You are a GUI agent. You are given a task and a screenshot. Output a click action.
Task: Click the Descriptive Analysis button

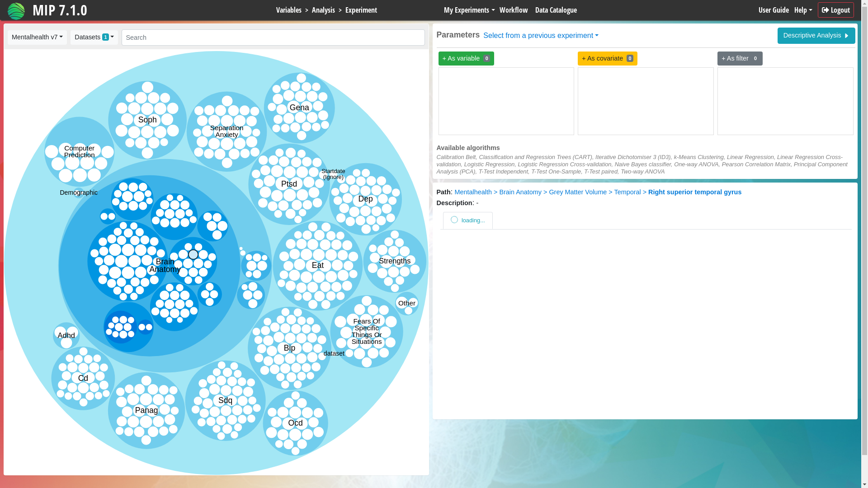816,35
